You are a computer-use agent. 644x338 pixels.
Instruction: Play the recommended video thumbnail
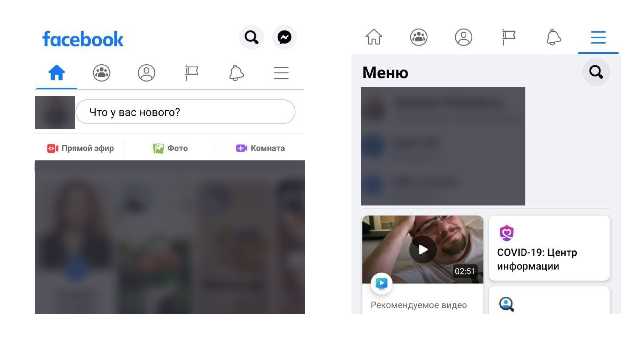(x=423, y=249)
